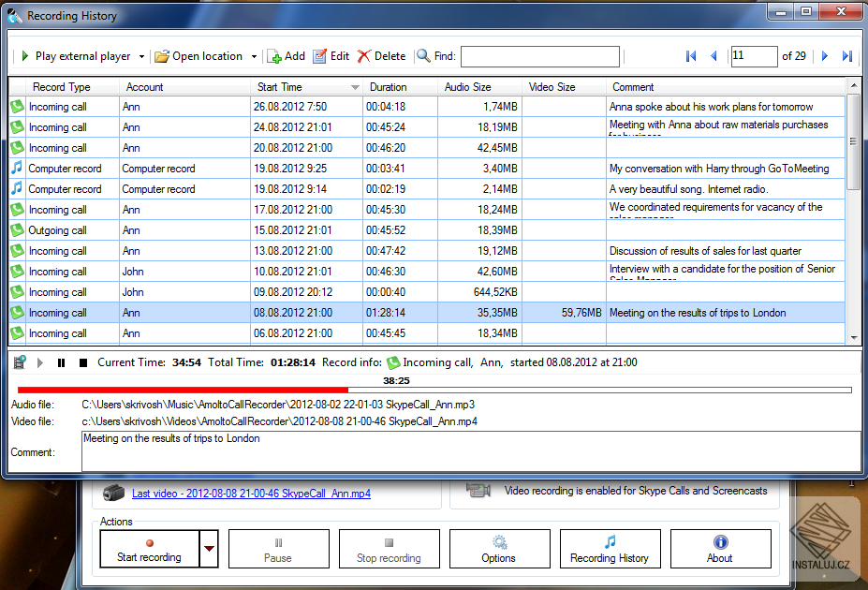The width and height of the screenshot is (868, 590).
Task: Sort by Duration column header
Action: point(388,87)
